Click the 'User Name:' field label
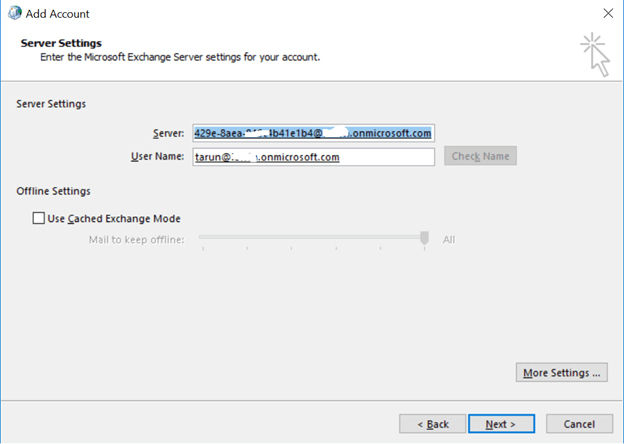Image resolution: width=624 pixels, height=444 pixels. point(158,156)
